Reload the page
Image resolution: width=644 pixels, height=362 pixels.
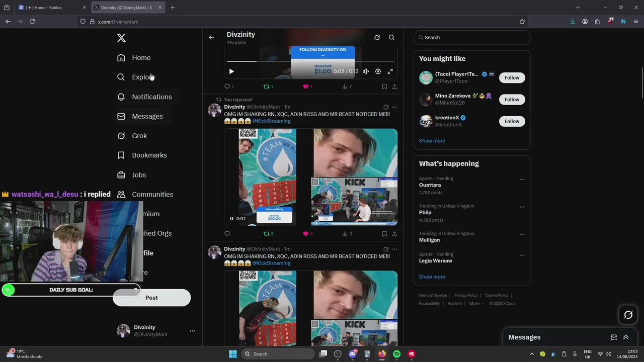coord(32,22)
